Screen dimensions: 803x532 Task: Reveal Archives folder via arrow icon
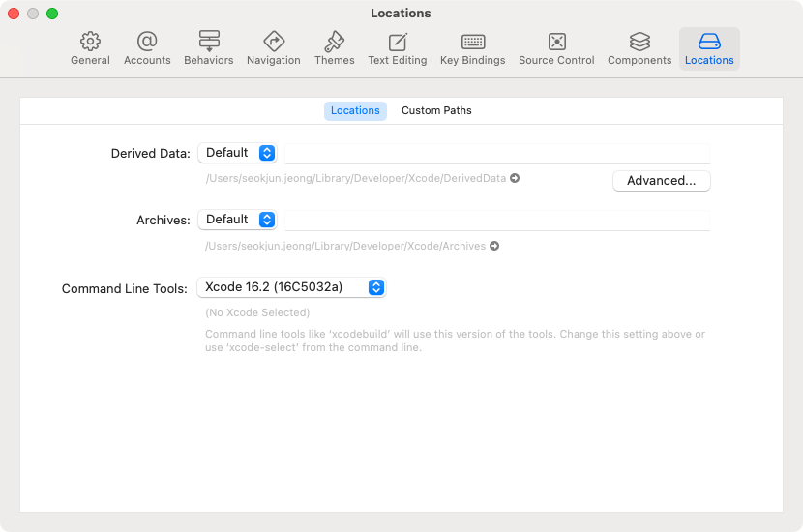494,246
